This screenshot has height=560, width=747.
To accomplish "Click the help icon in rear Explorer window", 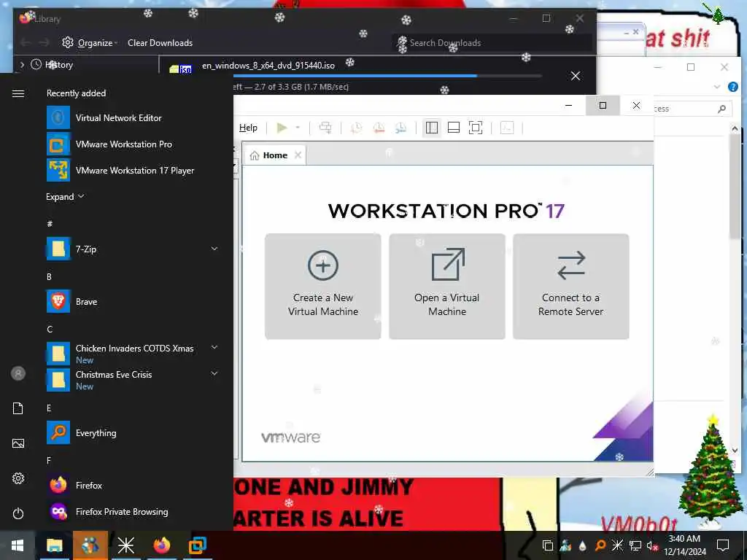I will coord(732,87).
